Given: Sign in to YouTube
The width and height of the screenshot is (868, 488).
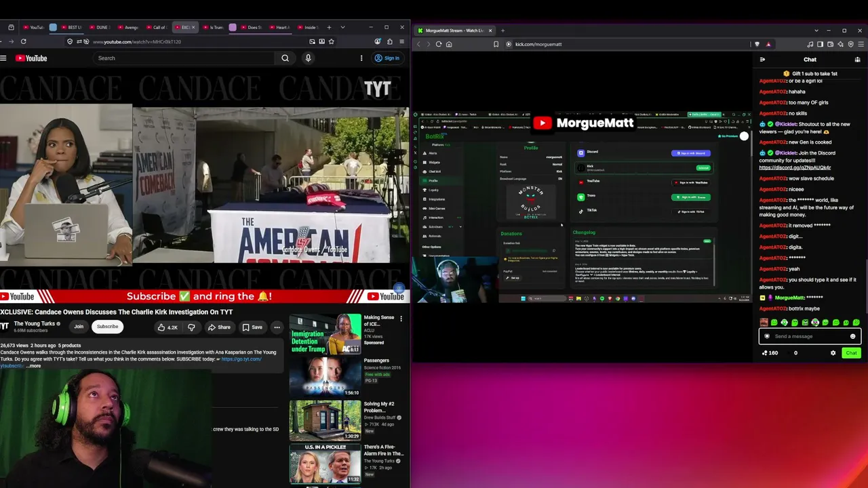Looking at the screenshot, I should click(x=387, y=58).
